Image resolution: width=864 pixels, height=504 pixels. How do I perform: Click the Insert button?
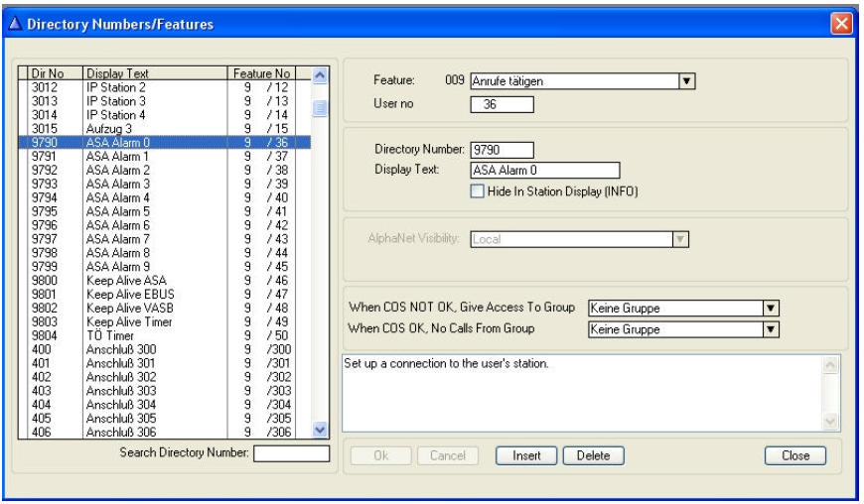point(526,455)
